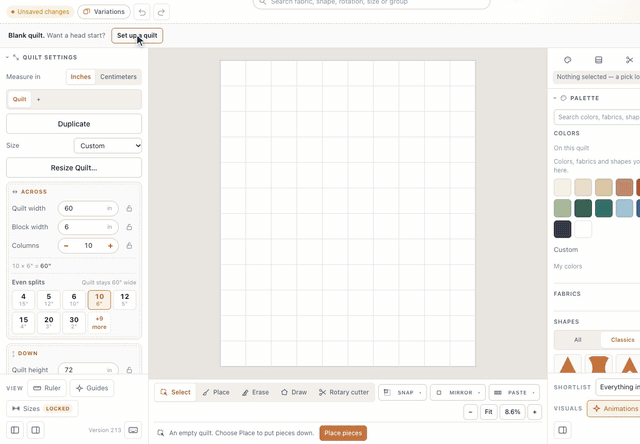Toggle the Quilt height lock icon
This screenshot has height=444, width=640.
pyautogui.click(x=129, y=370)
